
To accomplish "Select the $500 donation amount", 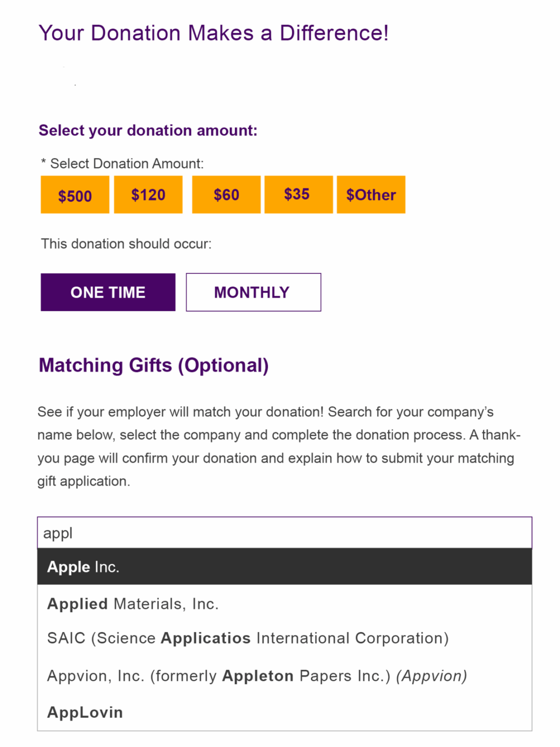I will pos(75,195).
